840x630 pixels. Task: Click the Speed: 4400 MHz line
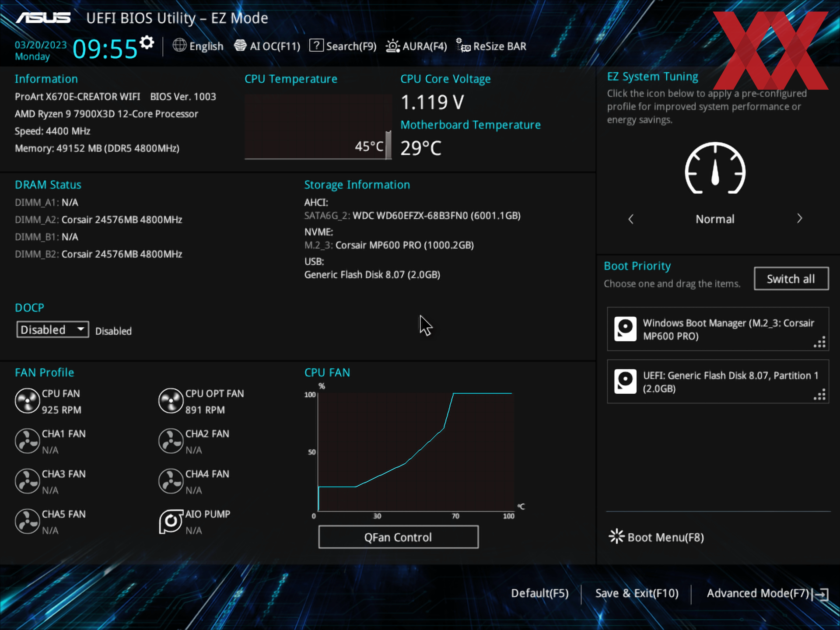click(x=52, y=131)
